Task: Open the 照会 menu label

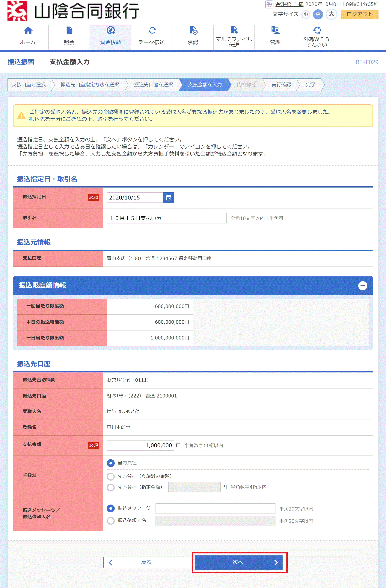Action: click(x=69, y=42)
